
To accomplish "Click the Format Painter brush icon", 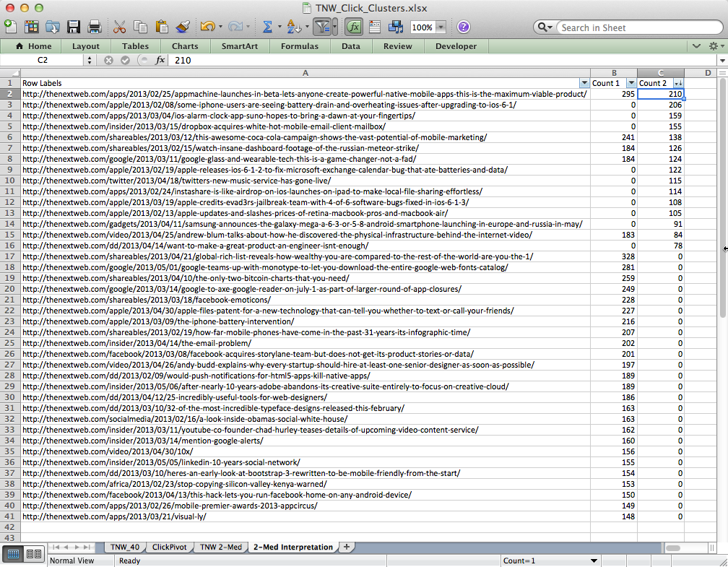I will [183, 27].
